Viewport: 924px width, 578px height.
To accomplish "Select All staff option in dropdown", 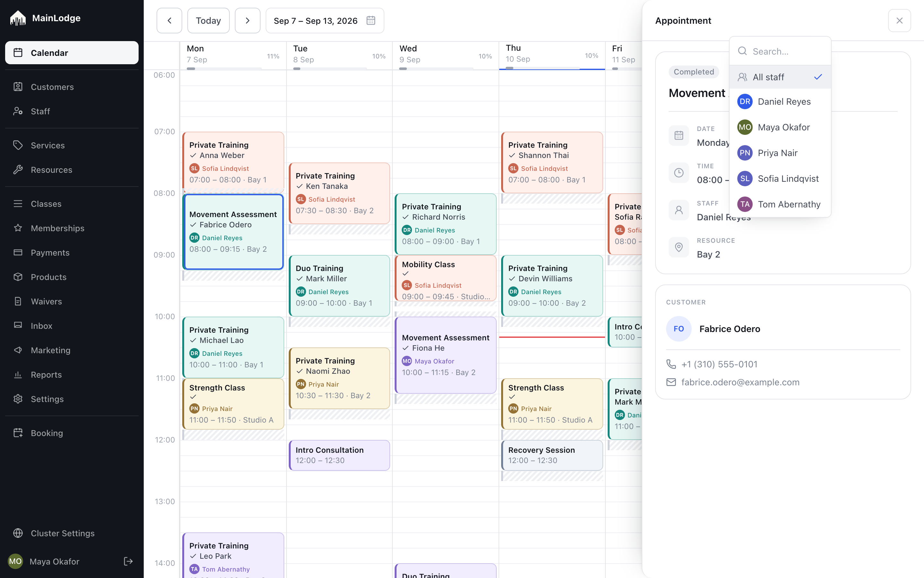I will 780,77.
